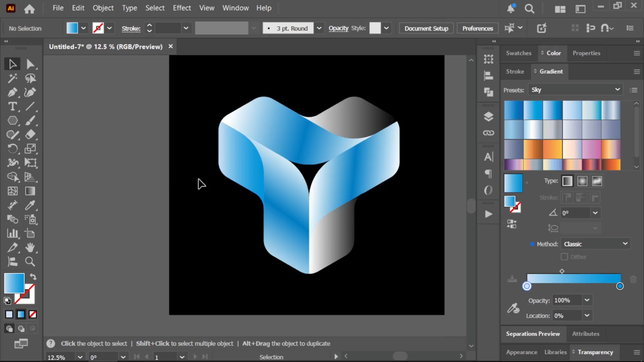Select the Column Graph tool
Image resolution: width=644 pixels, height=362 pixels.
pyautogui.click(x=12, y=233)
